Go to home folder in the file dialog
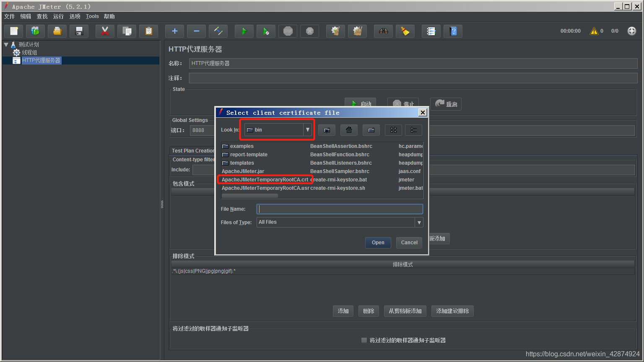 coord(349,130)
